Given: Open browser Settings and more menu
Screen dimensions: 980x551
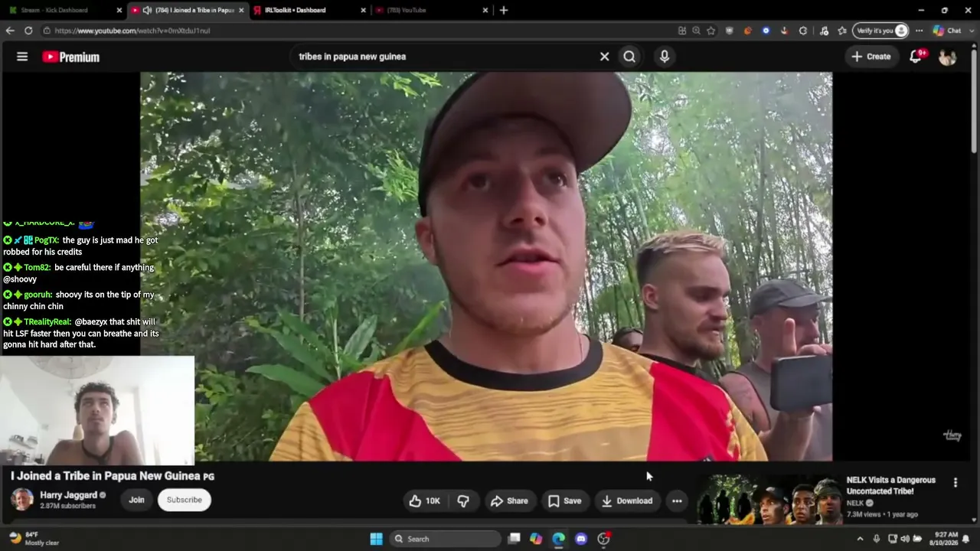Looking at the screenshot, I should tap(919, 31).
